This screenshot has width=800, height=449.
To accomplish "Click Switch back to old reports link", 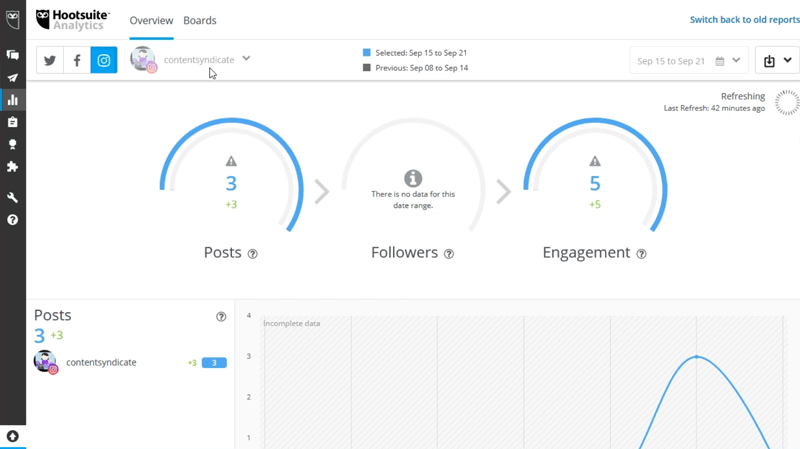I will tap(744, 20).
